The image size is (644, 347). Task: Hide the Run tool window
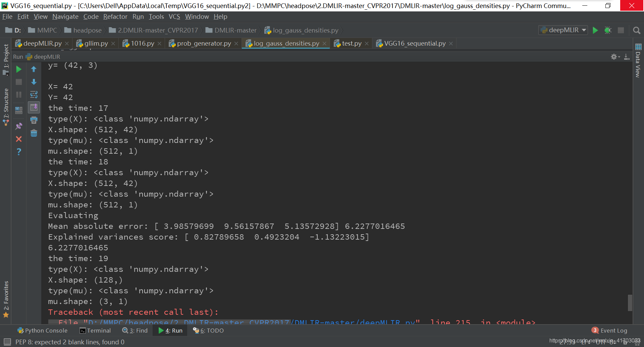click(627, 57)
